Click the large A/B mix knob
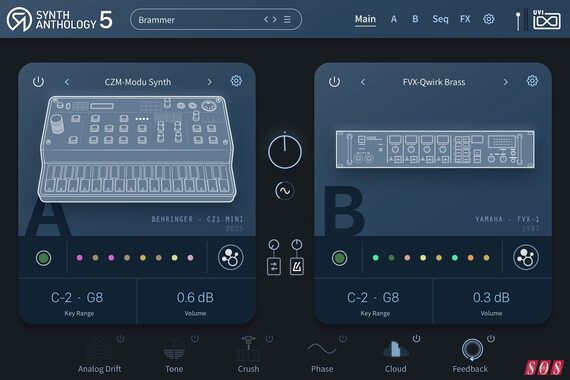 point(285,151)
